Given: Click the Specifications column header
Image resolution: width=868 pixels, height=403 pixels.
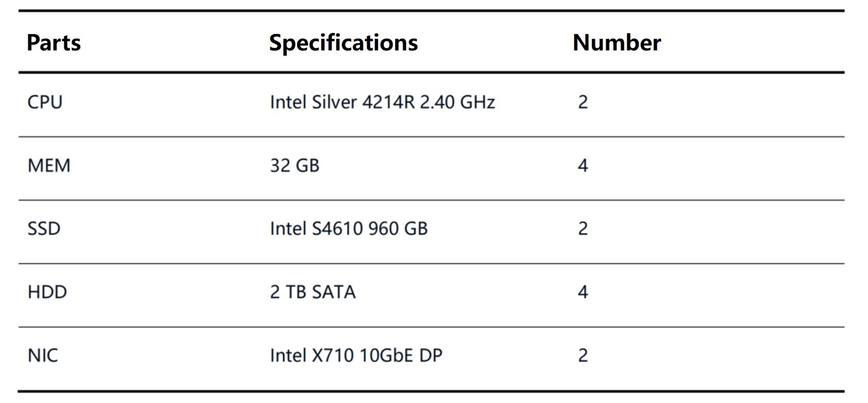Looking at the screenshot, I should [x=343, y=43].
